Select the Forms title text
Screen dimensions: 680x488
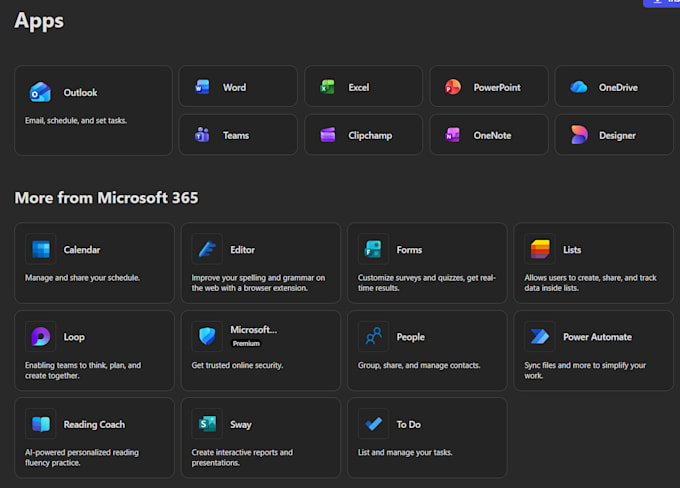click(x=409, y=250)
